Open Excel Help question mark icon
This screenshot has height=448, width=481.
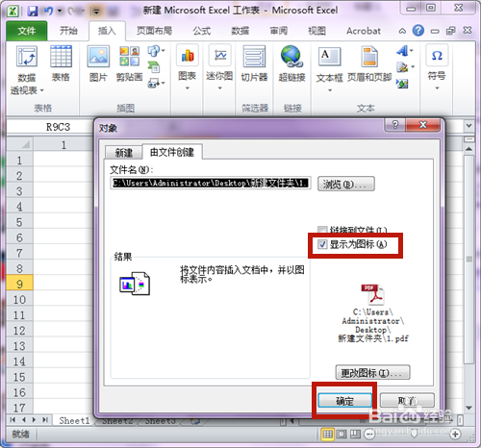418,31
